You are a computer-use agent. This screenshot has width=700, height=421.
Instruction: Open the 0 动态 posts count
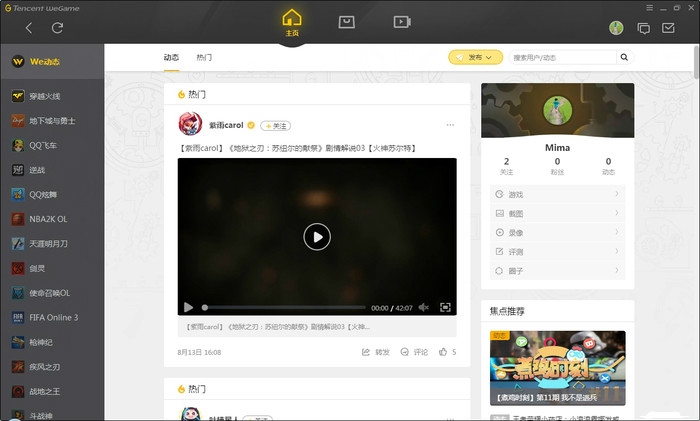(x=608, y=166)
